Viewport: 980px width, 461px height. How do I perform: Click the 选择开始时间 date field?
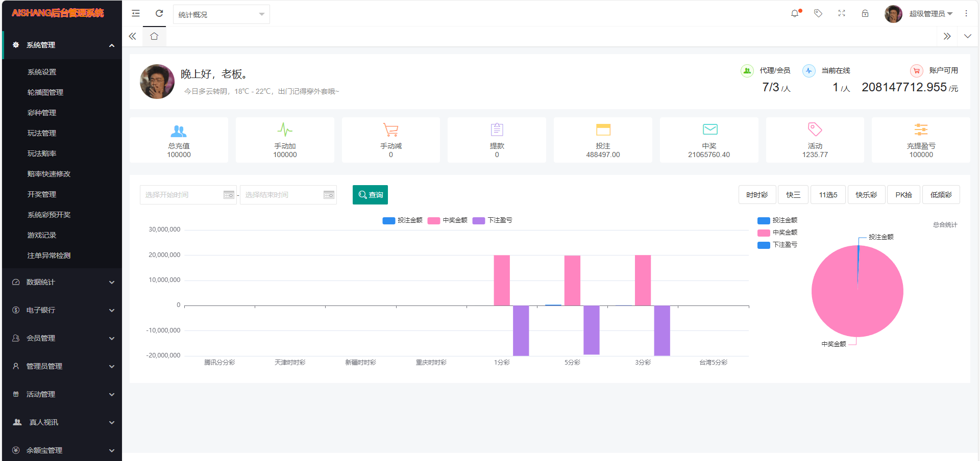click(x=181, y=195)
